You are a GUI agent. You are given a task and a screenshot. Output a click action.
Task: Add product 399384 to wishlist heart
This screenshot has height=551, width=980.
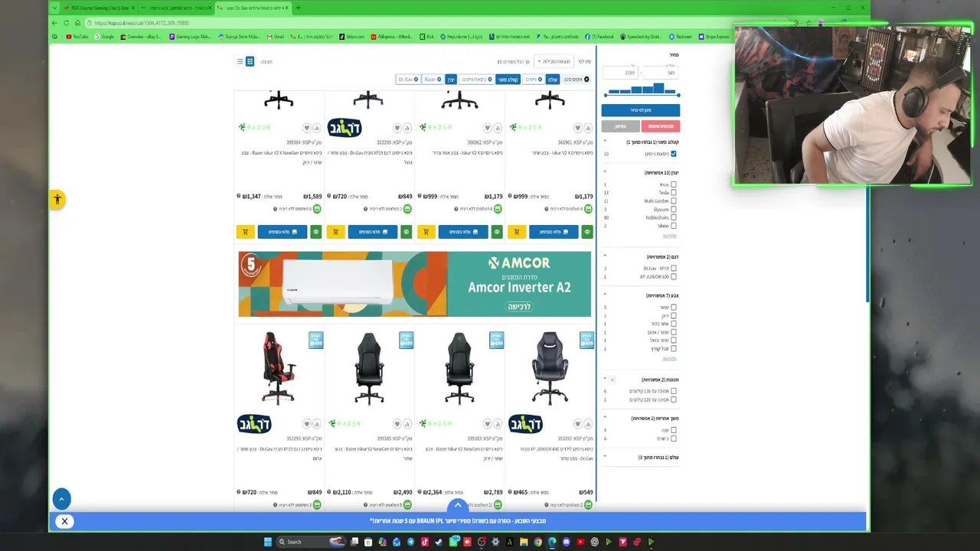coord(306,128)
